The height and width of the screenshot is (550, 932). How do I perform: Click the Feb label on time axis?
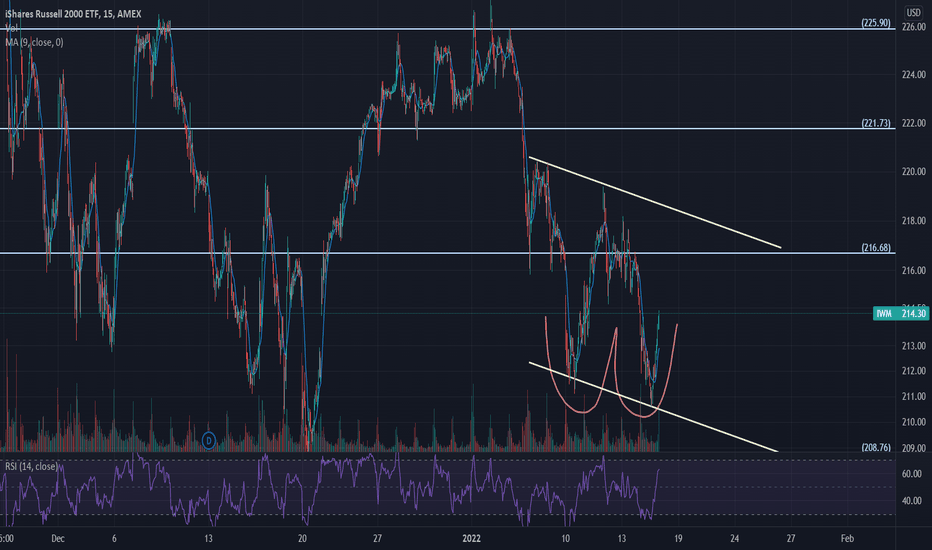tap(847, 538)
